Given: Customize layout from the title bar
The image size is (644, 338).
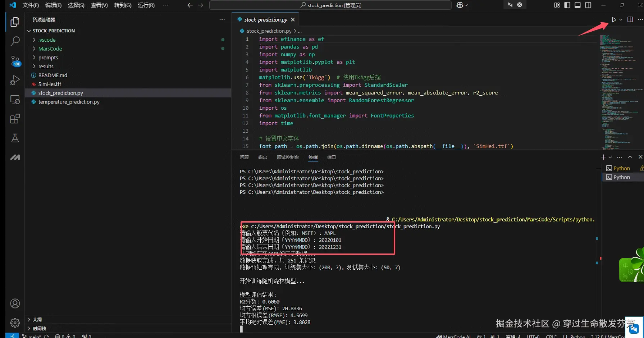Looking at the screenshot, I should point(557,5).
